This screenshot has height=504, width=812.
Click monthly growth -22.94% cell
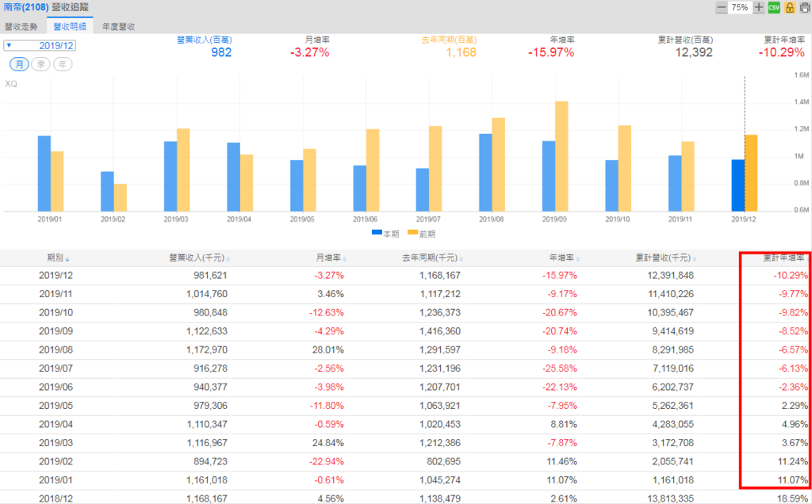click(326, 462)
